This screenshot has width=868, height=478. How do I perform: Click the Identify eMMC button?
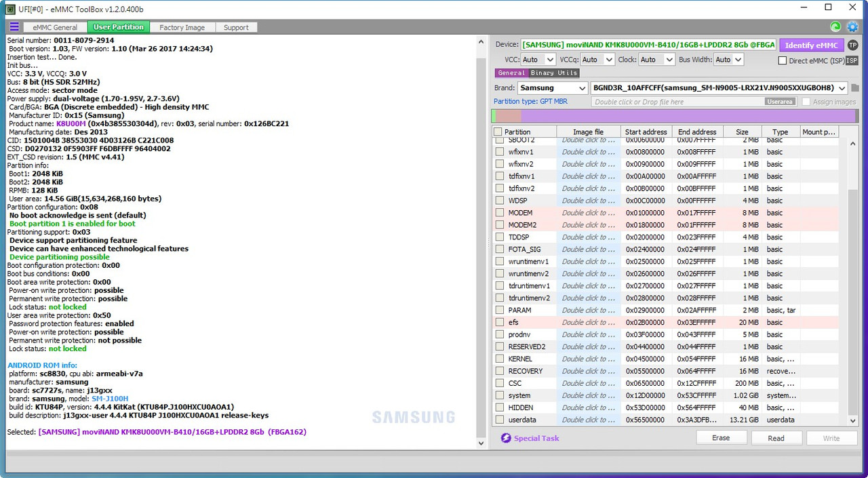pyautogui.click(x=812, y=45)
